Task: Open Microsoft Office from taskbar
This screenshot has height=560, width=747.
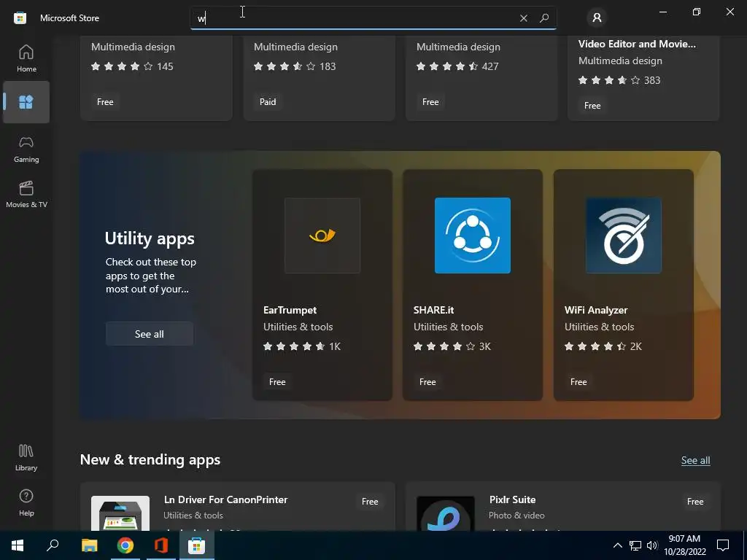Action: [161, 545]
